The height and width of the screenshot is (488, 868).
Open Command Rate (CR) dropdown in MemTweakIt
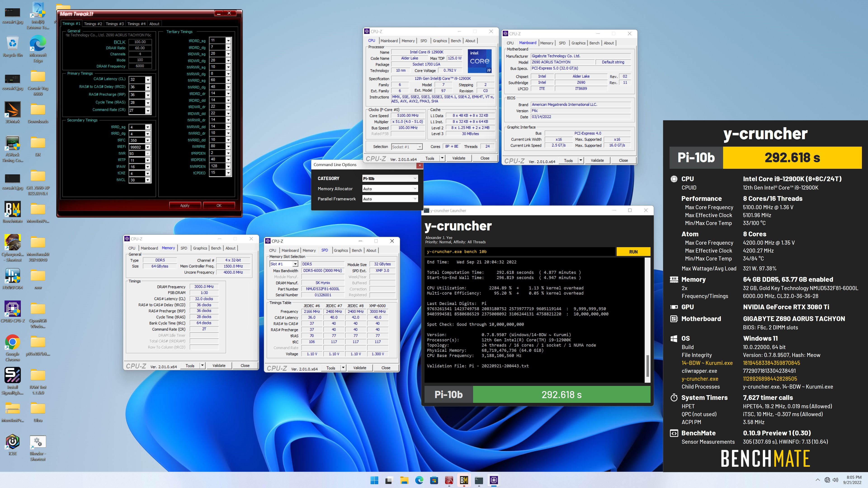point(148,110)
